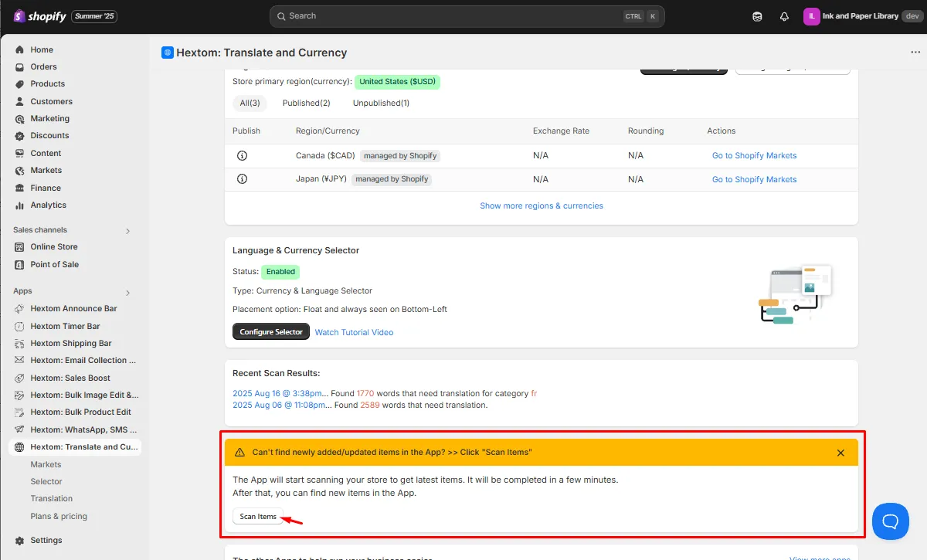Screen dimensions: 927x560
Task: Click Show more regions & currencies
Action: coord(542,205)
